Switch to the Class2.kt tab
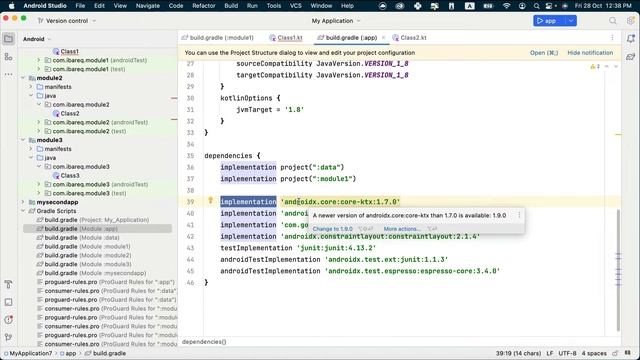Viewport: 640px width, 360px height. coord(409,38)
